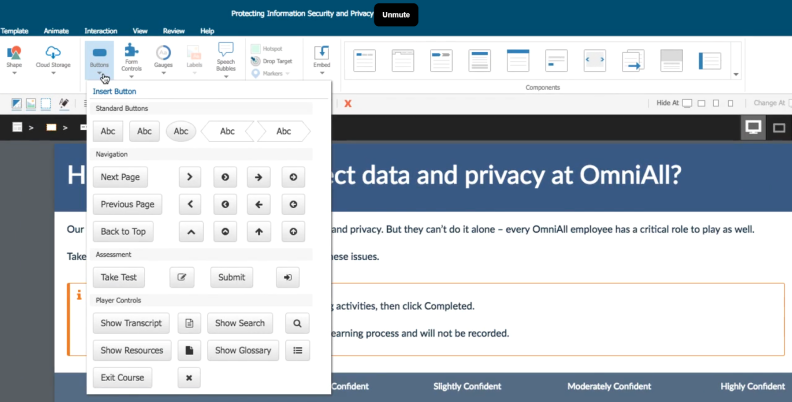
Task: Open Form Controls in the ribbon
Action: pos(131,58)
